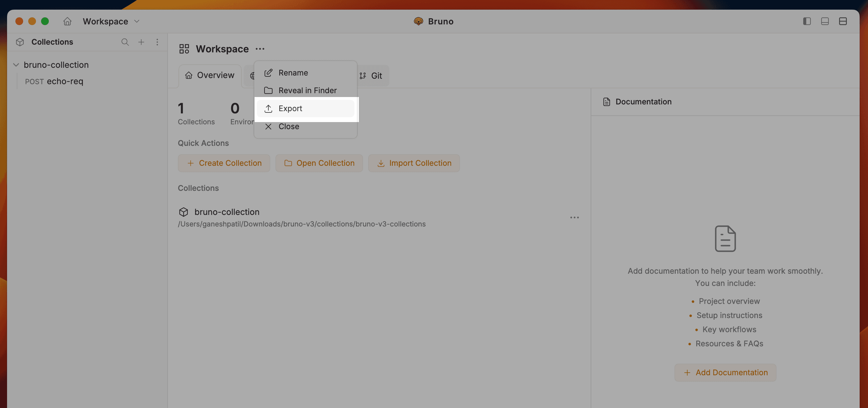This screenshot has height=408, width=868.
Task: Click the Add Documentation button
Action: pyautogui.click(x=725, y=372)
